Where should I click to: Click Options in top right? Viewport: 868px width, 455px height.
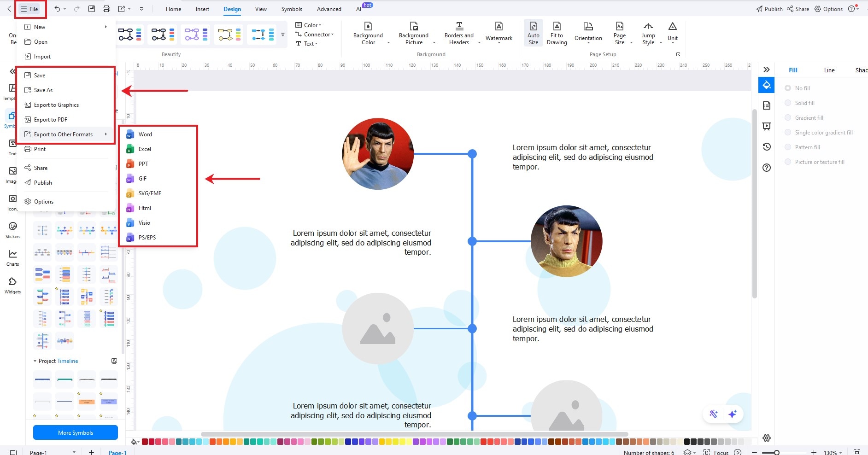[x=828, y=9]
